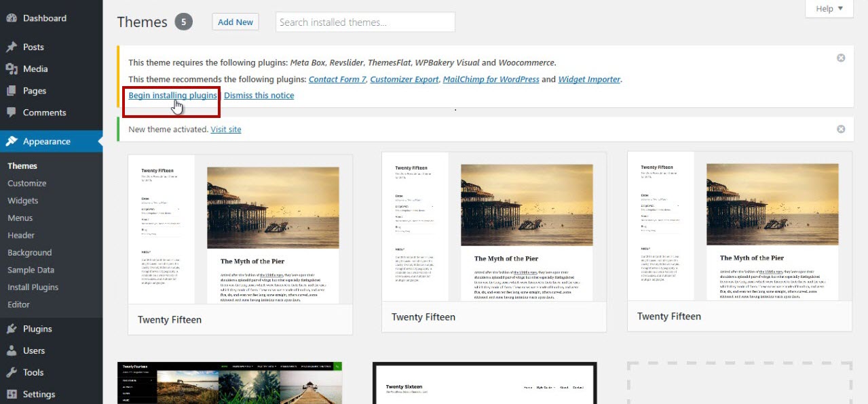
Task: Click the Settings sliders icon
Action: (x=12, y=394)
